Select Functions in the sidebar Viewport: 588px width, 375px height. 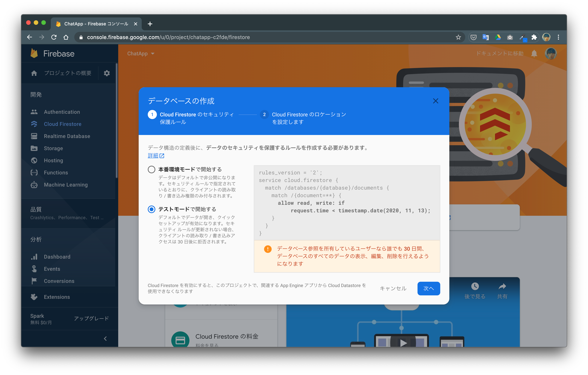click(x=56, y=172)
